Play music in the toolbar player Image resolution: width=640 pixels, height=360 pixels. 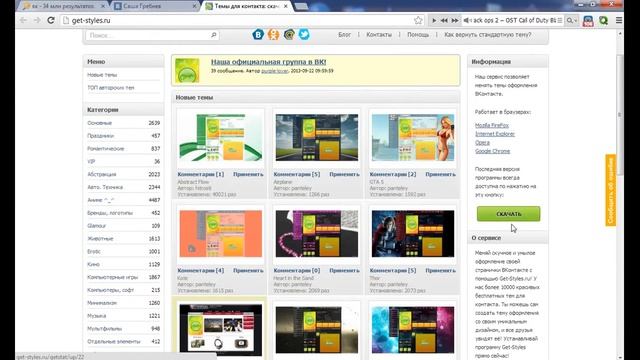coord(434,20)
